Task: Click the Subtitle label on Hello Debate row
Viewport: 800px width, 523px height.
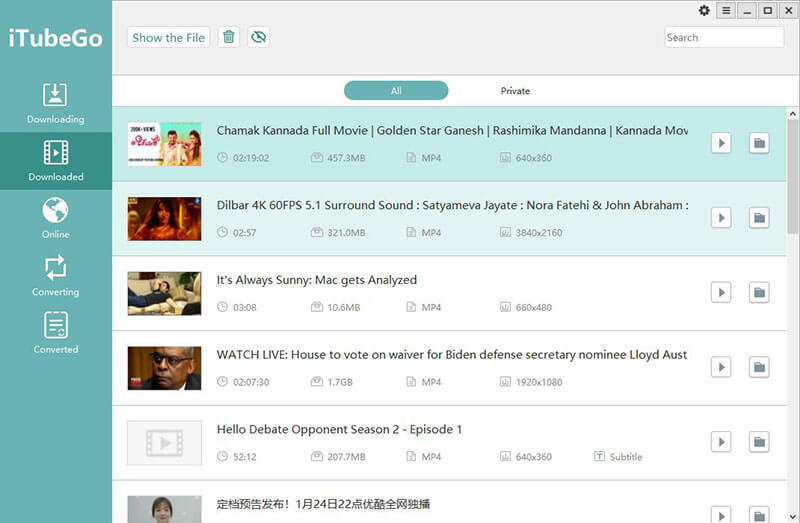Action: click(x=626, y=457)
